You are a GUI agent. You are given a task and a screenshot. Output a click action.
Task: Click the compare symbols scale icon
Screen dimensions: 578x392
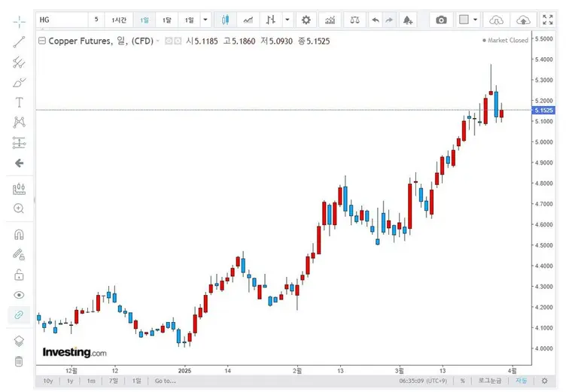(355, 20)
